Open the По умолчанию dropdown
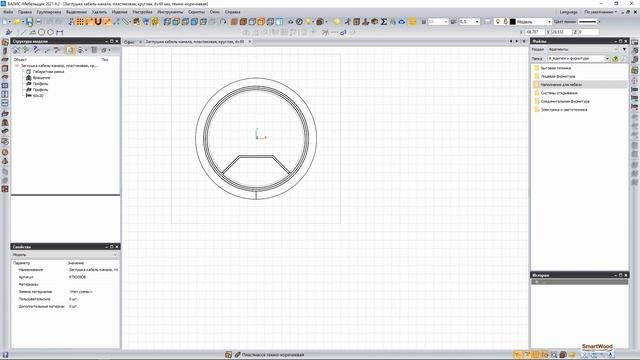 (600, 12)
